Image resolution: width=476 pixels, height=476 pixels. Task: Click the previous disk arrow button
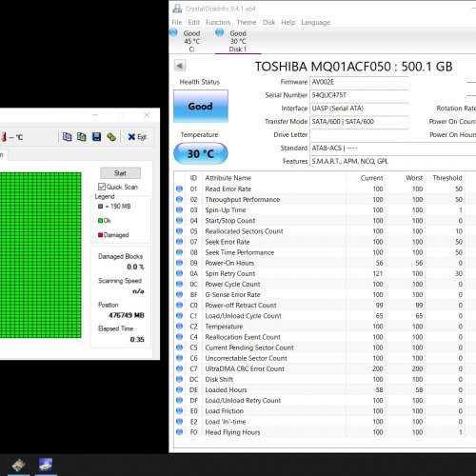(180, 66)
